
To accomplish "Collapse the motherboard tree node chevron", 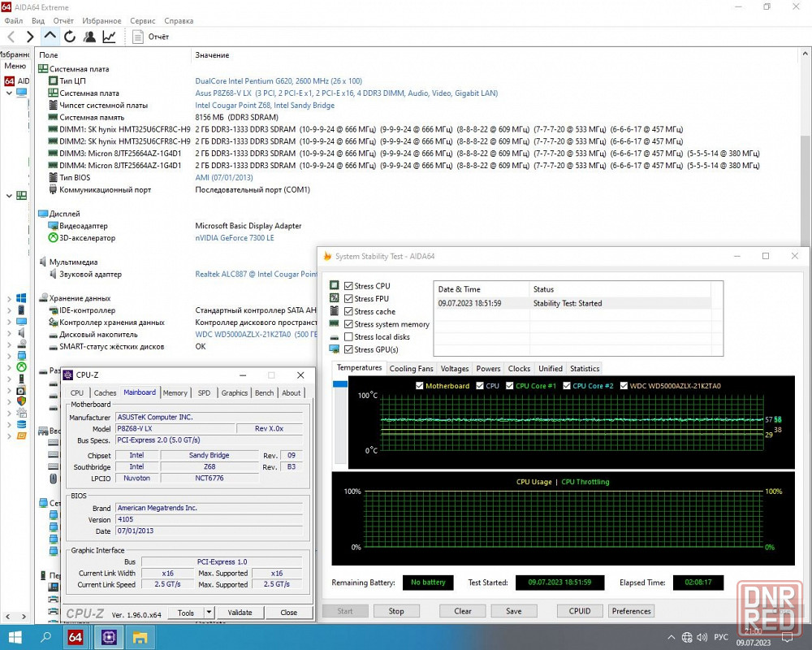I will tap(9, 196).
